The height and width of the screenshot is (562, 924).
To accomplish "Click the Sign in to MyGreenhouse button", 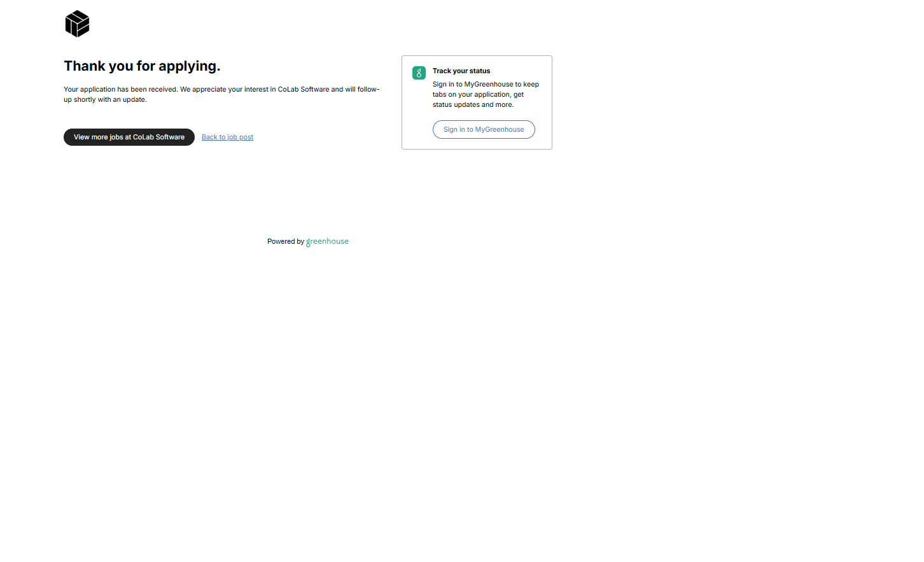I will pyautogui.click(x=484, y=130).
